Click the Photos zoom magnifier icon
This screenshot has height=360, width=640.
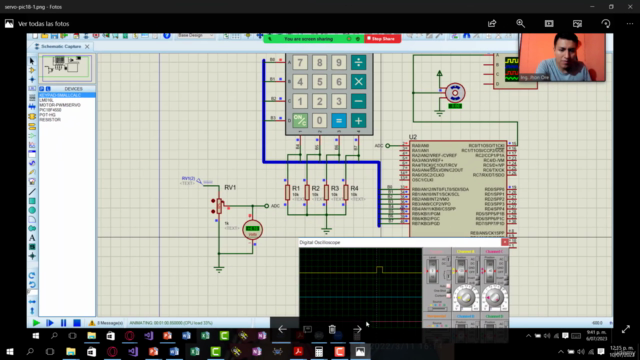coord(520,24)
